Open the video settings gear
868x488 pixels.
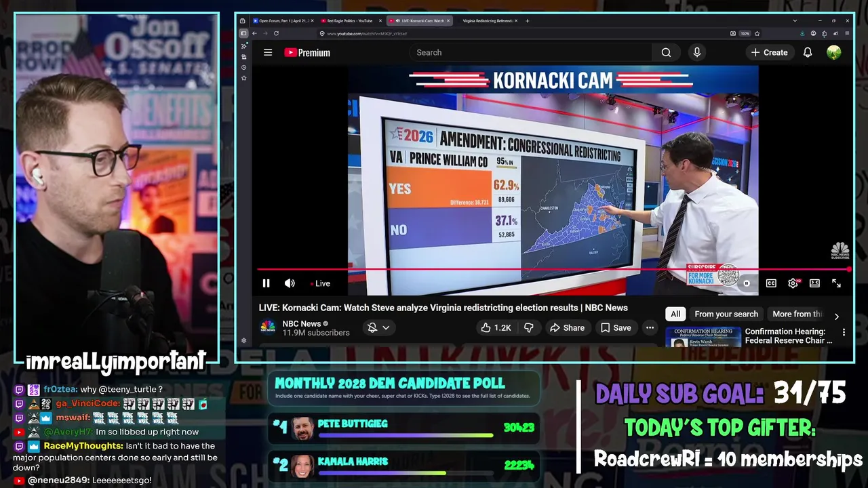pos(793,283)
